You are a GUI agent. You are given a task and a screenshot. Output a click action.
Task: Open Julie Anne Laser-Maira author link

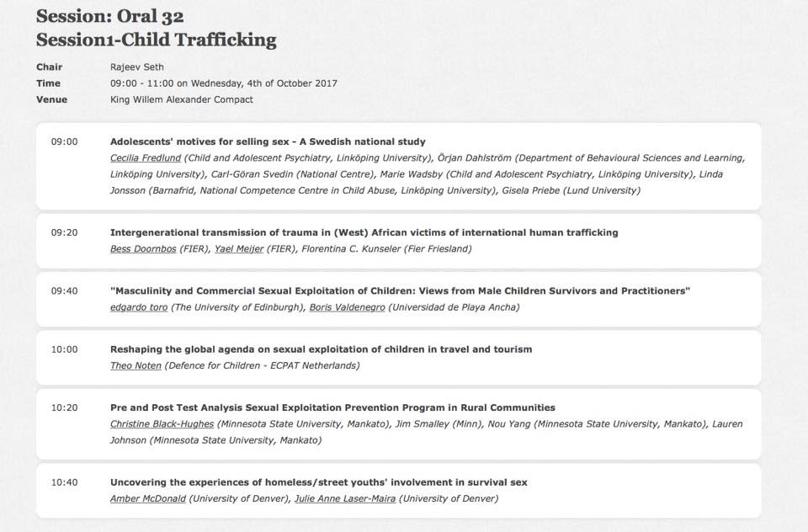pyautogui.click(x=345, y=498)
